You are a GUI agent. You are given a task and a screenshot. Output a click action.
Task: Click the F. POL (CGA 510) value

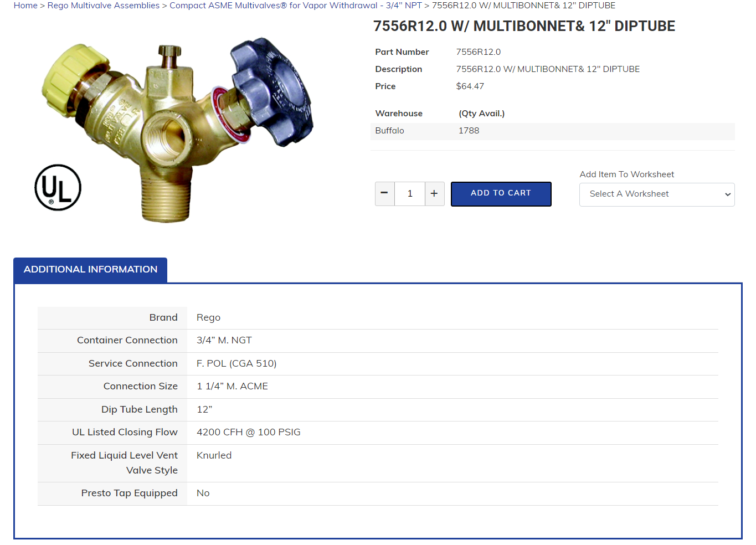(x=236, y=364)
